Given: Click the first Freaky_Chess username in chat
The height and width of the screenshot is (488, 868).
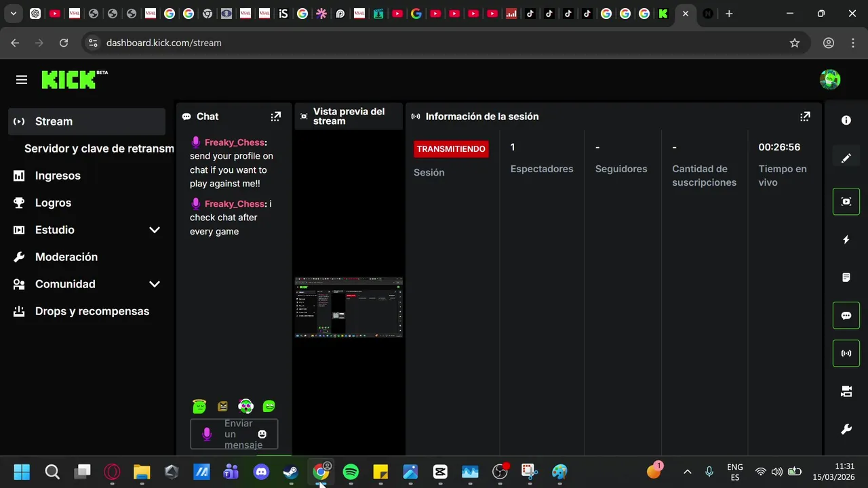Looking at the screenshot, I should click(234, 142).
